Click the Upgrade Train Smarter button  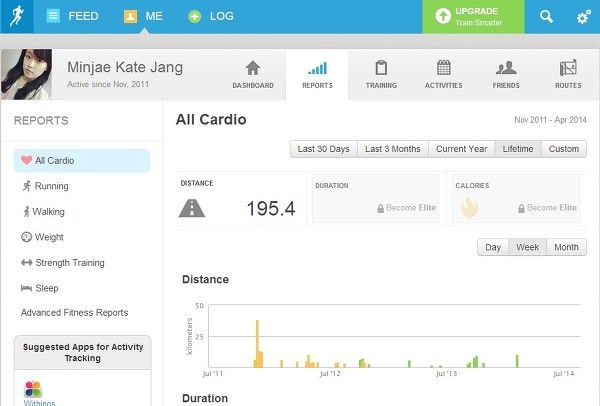(473, 16)
